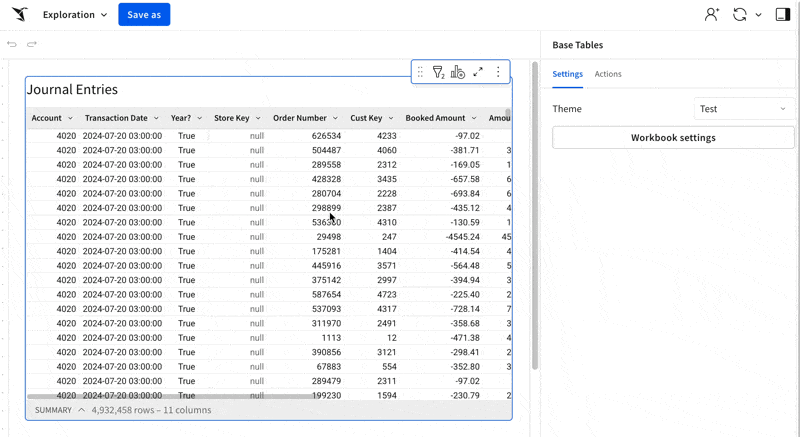Screen dimensions: 800x437
Task: Click the refresh data icon
Action: pos(739,15)
